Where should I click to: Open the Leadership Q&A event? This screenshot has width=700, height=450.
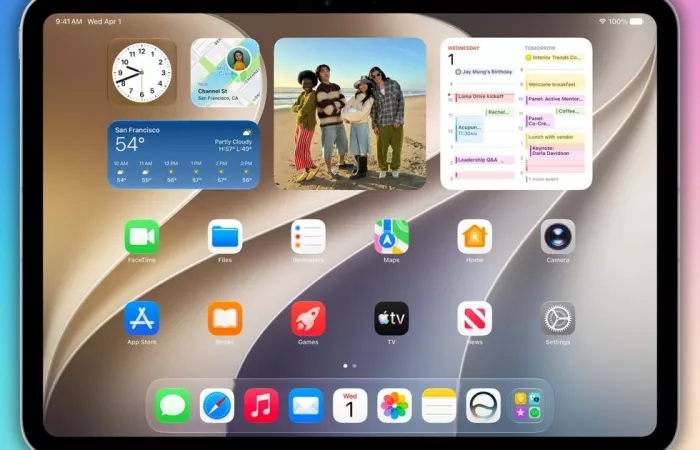[x=485, y=160]
